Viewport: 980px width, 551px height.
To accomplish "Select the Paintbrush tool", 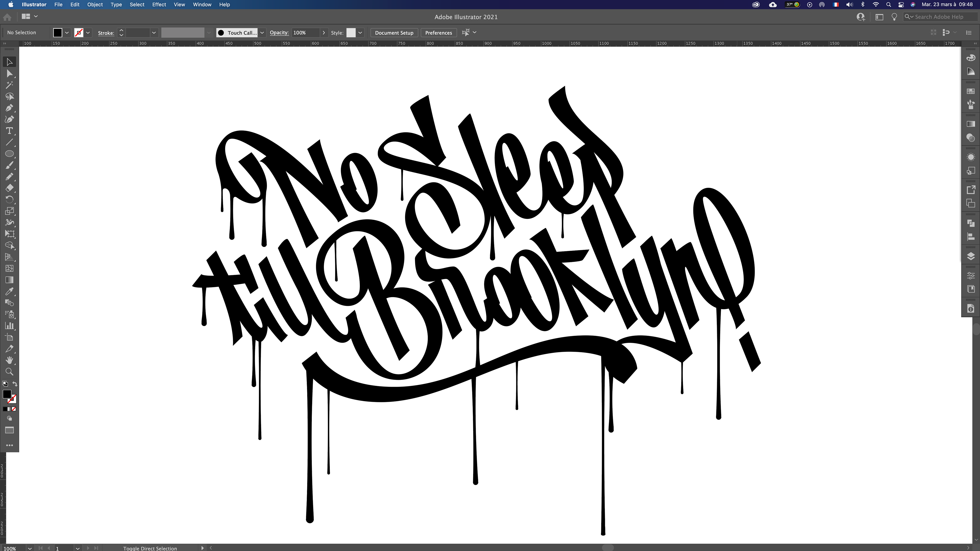I will (9, 165).
